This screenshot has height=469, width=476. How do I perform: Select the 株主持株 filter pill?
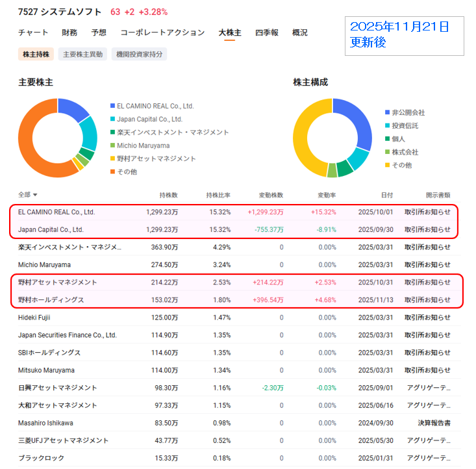[x=36, y=55]
